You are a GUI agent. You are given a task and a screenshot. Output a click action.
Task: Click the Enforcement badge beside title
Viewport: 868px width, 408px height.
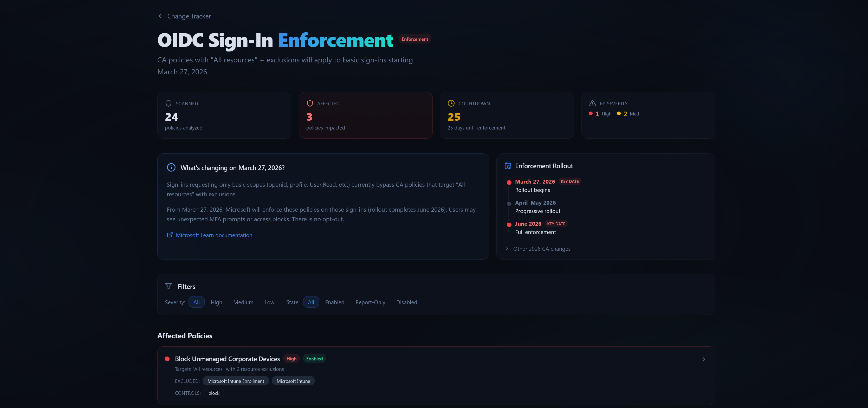(x=415, y=39)
